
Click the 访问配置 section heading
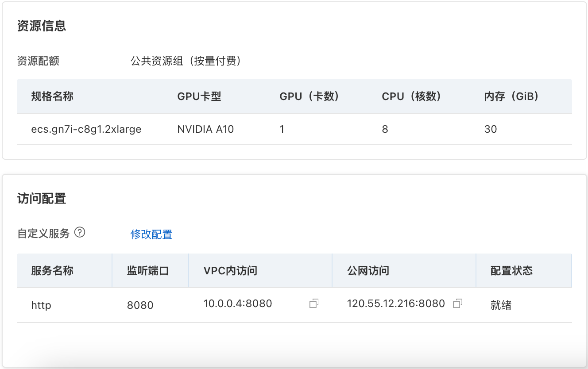point(42,199)
